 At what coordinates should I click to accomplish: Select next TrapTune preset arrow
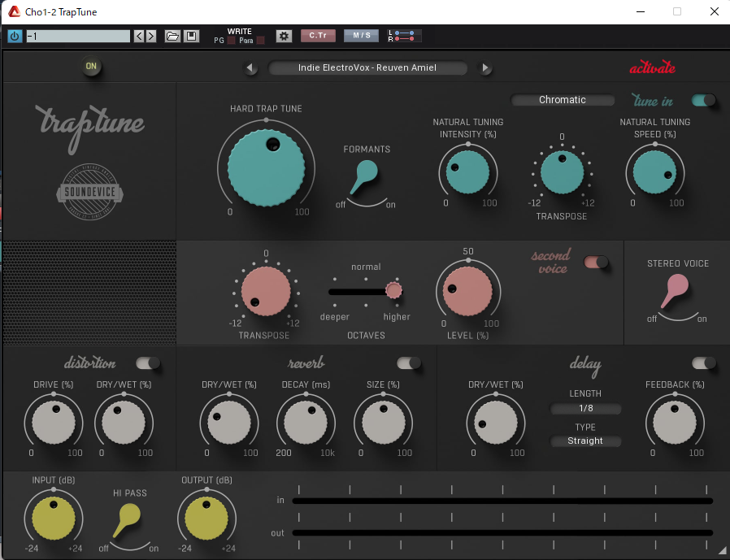(x=485, y=68)
